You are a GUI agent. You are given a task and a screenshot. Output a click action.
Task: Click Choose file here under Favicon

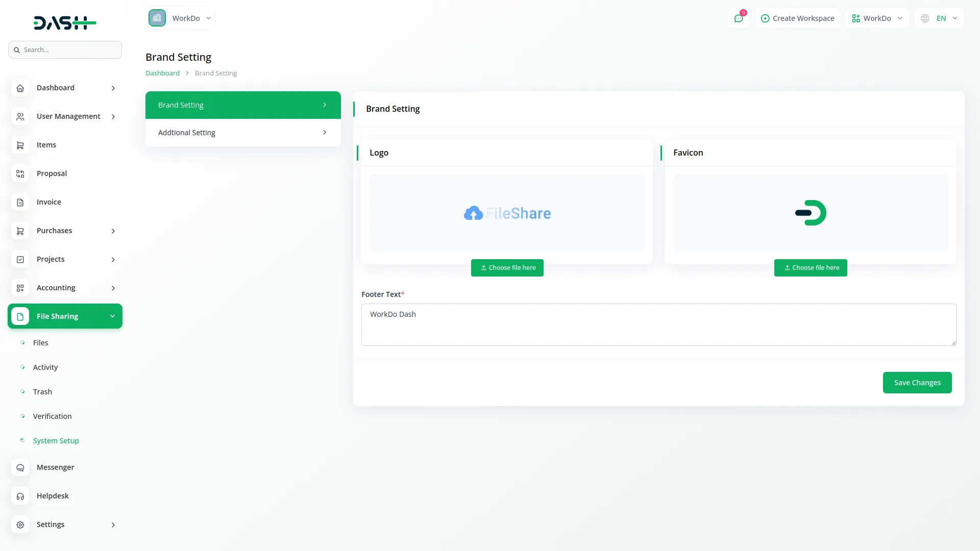click(810, 268)
